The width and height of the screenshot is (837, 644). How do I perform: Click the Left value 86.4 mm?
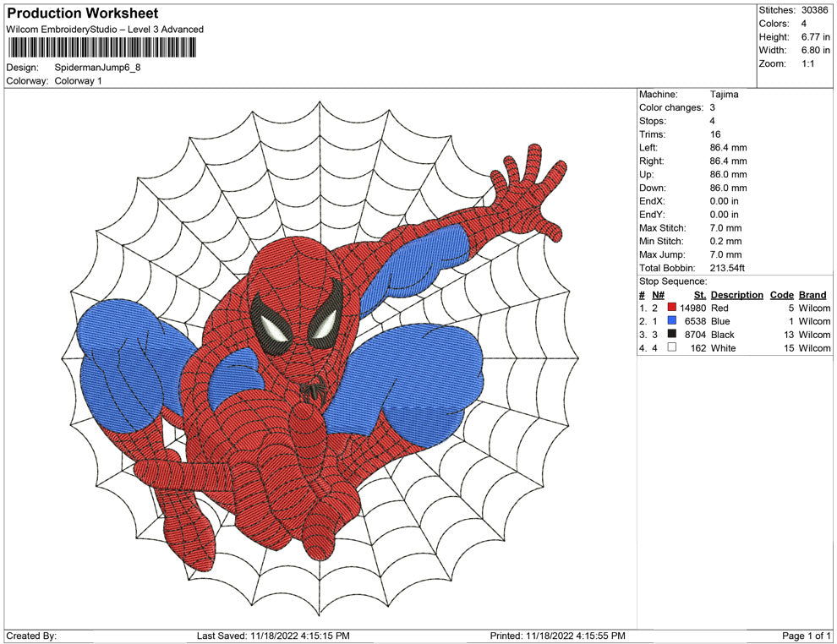click(728, 148)
